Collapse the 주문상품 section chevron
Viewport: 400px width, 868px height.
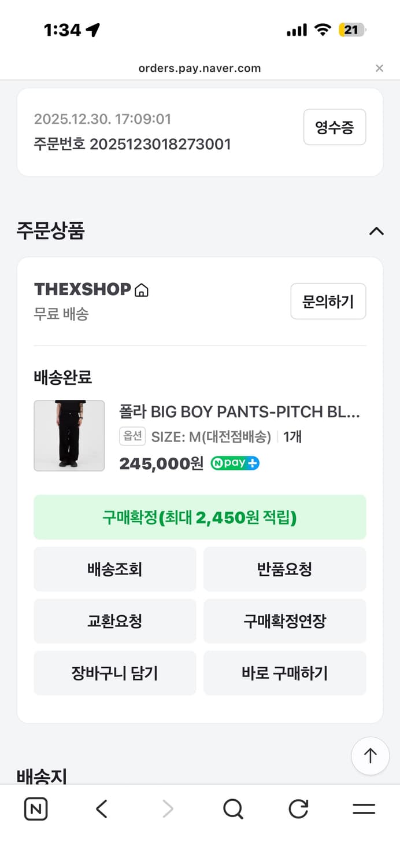click(376, 231)
